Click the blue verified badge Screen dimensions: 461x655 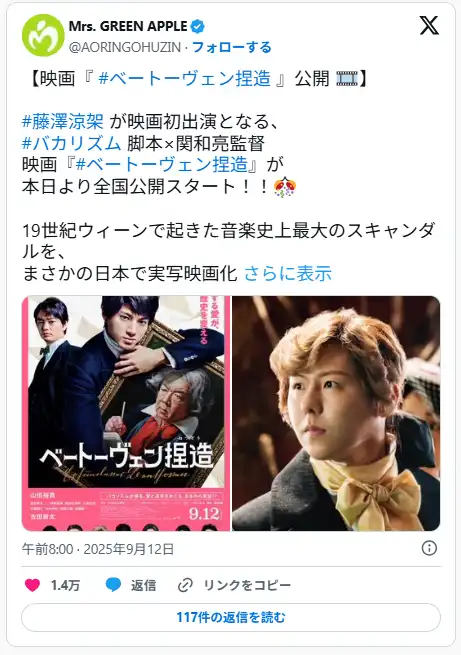pyautogui.click(x=198, y=27)
